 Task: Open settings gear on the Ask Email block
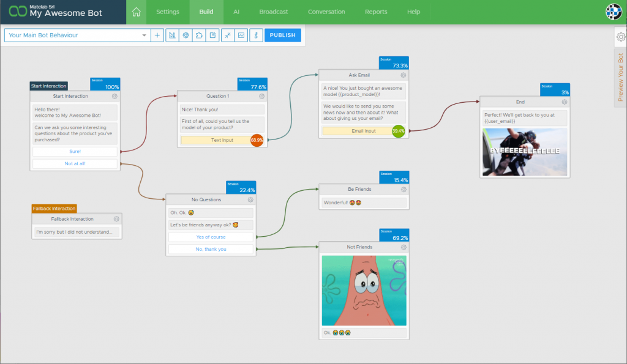[404, 74]
